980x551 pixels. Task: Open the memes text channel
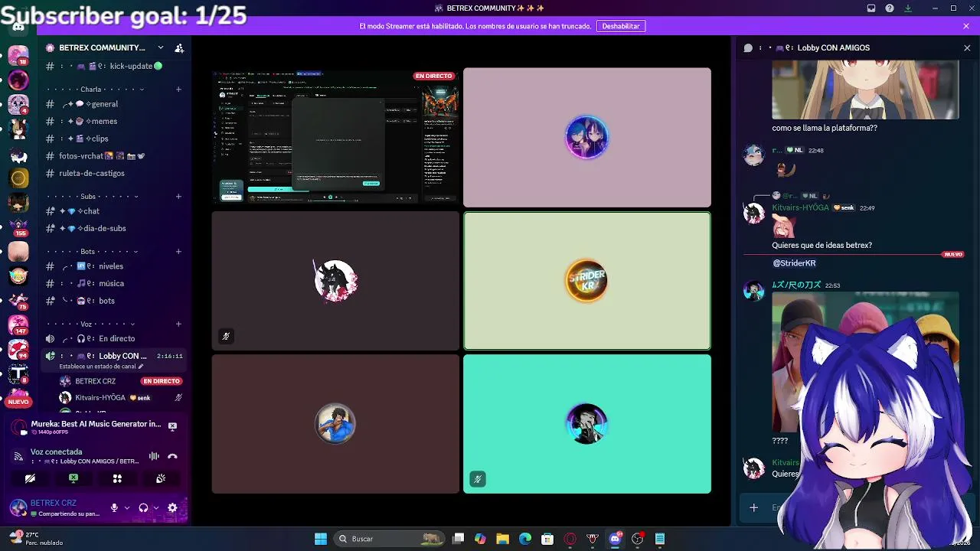114,121
